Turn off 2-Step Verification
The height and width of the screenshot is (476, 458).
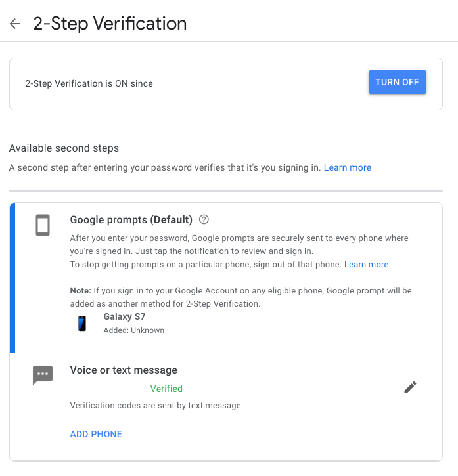[x=397, y=82]
